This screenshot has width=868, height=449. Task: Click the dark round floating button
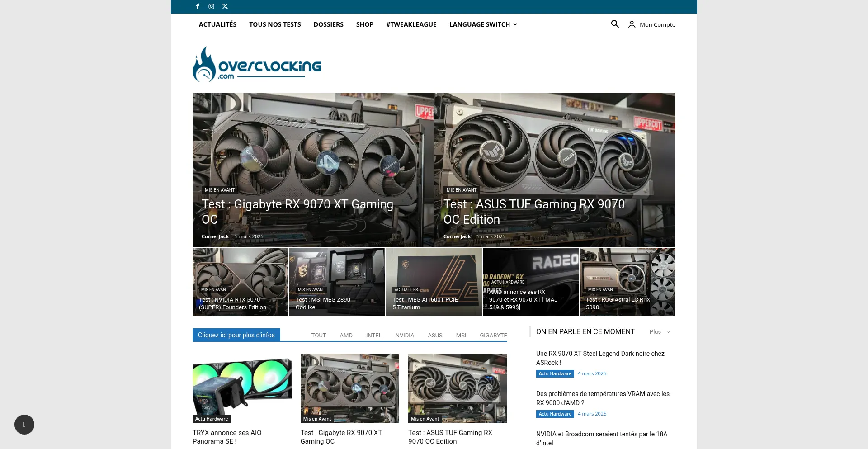coord(24,425)
